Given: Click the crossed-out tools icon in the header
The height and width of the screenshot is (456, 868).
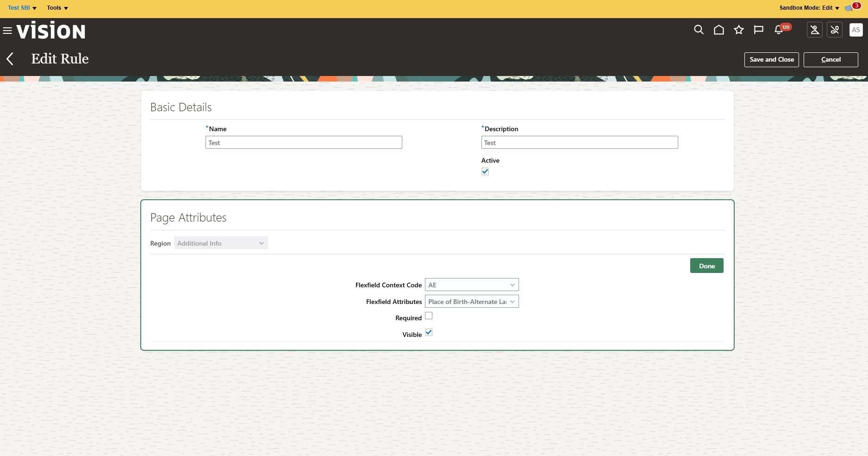Looking at the screenshot, I should 835,30.
